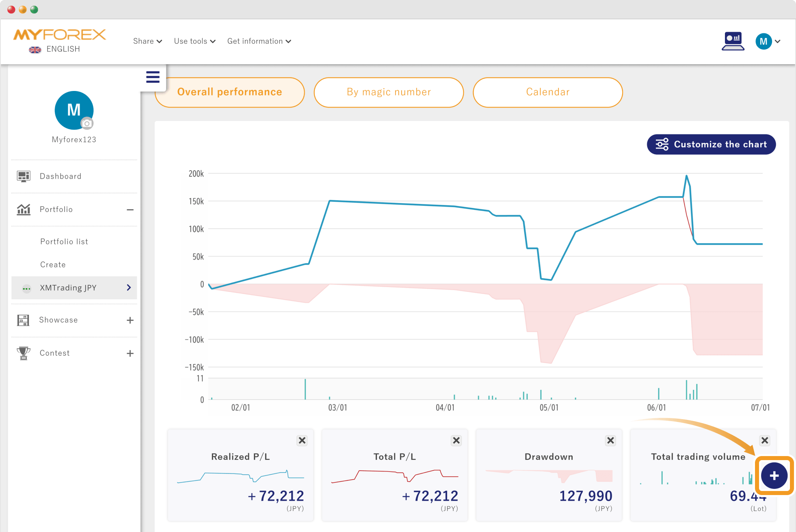Image resolution: width=796 pixels, height=532 pixels.
Task: Click the Contest trophy icon
Action: (24, 353)
